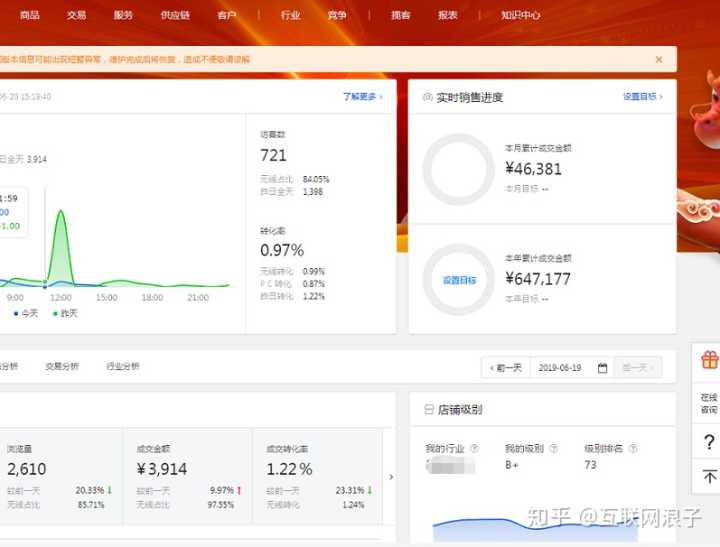The height and width of the screenshot is (547, 720).
Task: Click the 店铺级别 panel header icon
Action: click(429, 410)
